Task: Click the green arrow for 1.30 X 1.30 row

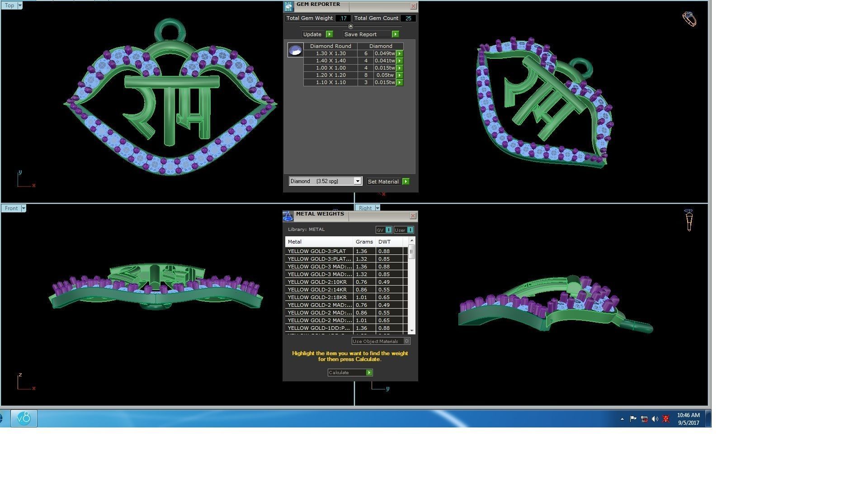Action: pos(400,53)
